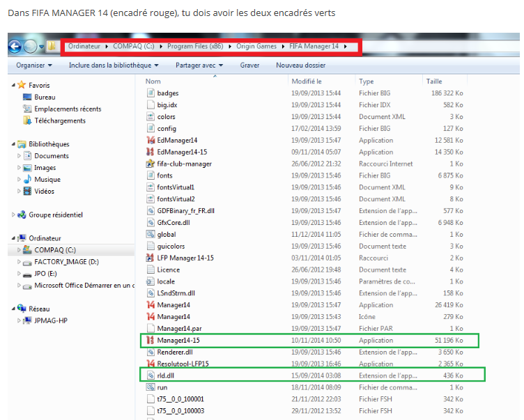Image resolution: width=524 pixels, height=420 pixels.
Task: Click the JPMAG-HP computer icon
Action: [27, 320]
